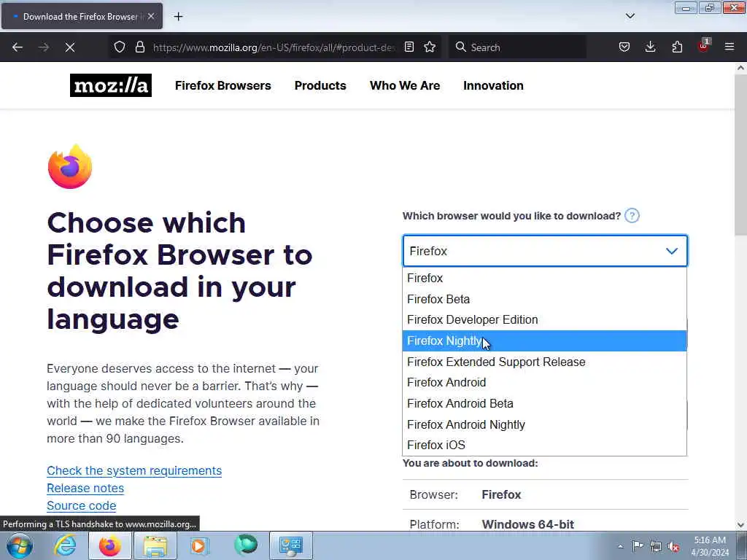
Task: Launch Internet Explorer from taskbar
Action: (x=65, y=545)
